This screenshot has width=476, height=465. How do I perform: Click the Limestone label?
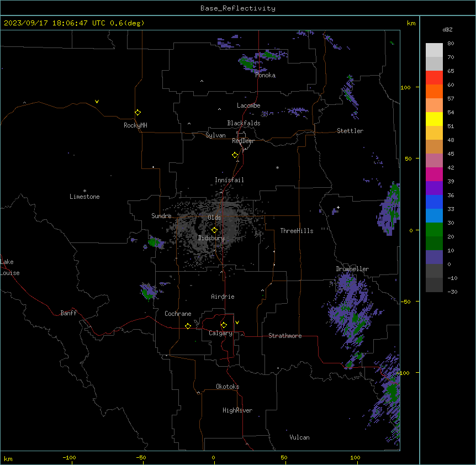click(x=84, y=197)
